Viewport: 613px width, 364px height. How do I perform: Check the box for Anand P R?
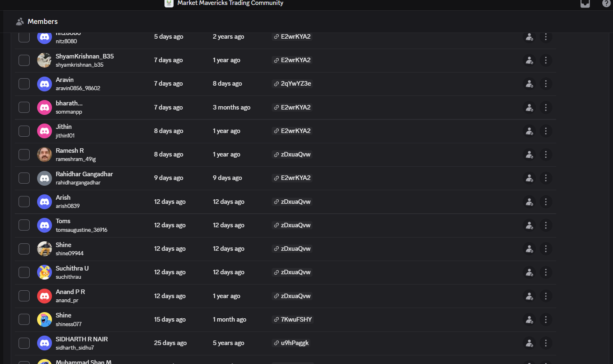(24, 296)
